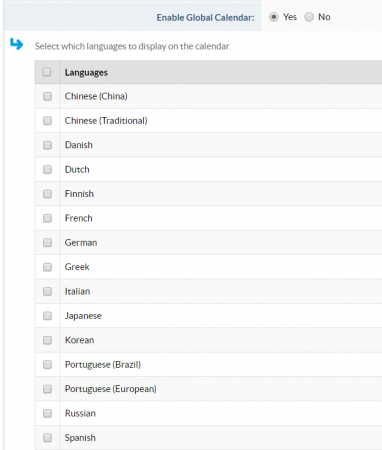Enable the Korean language checkbox
This screenshot has width=382, height=450.
coord(47,340)
